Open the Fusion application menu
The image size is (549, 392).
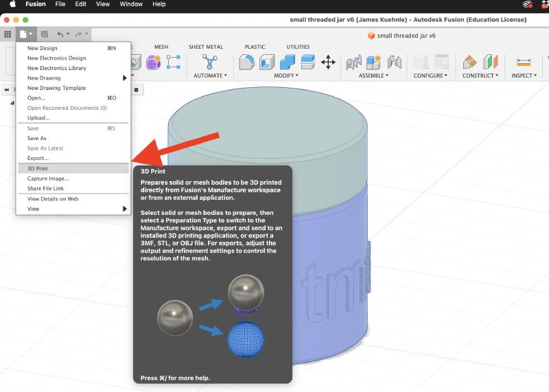[x=36, y=4]
